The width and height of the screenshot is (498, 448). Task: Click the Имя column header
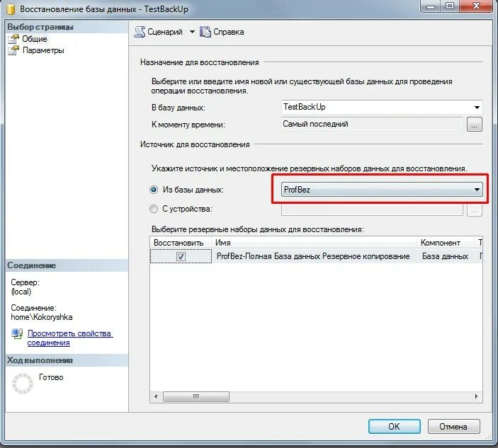point(314,243)
